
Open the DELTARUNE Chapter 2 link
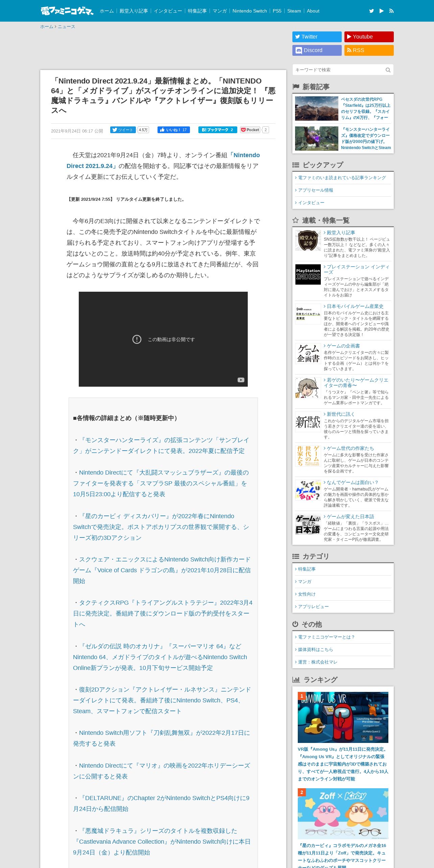162,803
